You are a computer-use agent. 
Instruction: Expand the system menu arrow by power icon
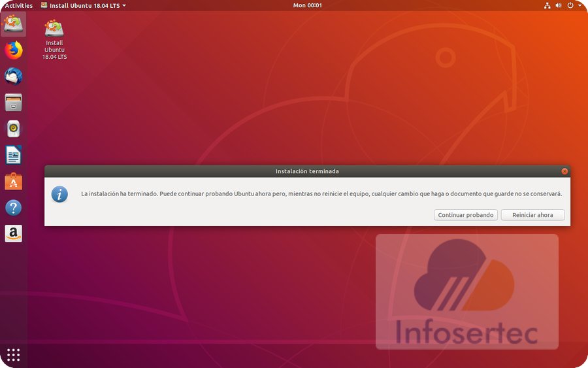click(579, 5)
